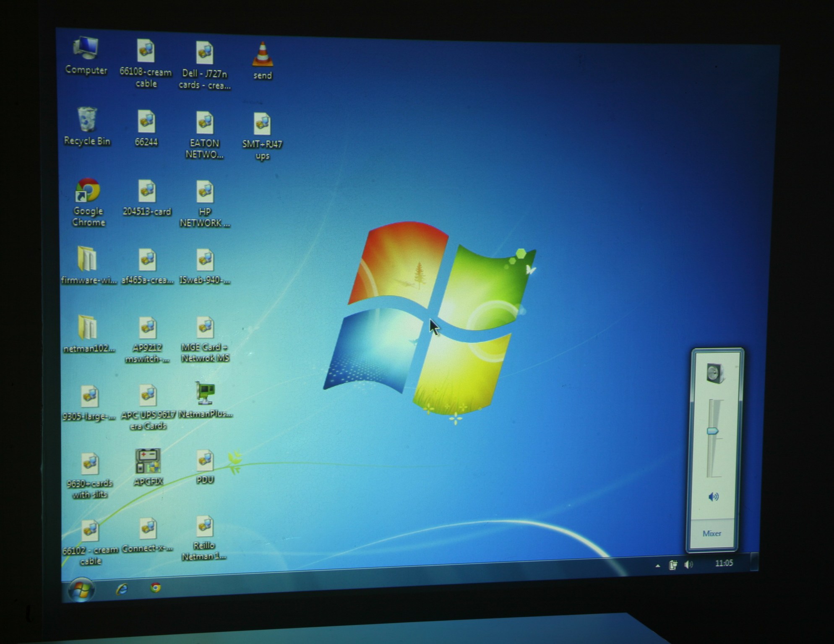Select the NetmanPlus... network card icon
The image size is (834, 644).
pyautogui.click(x=205, y=400)
